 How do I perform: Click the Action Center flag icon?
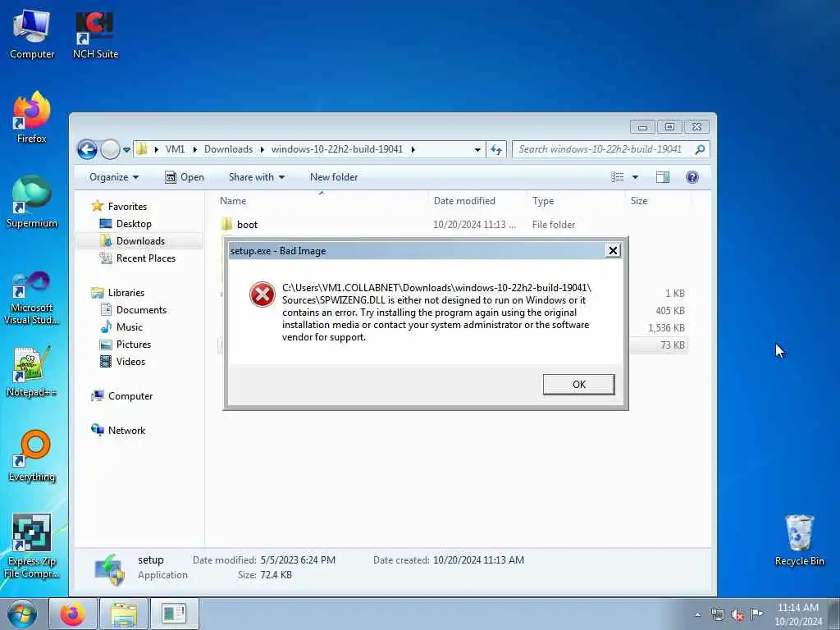pyautogui.click(x=756, y=614)
